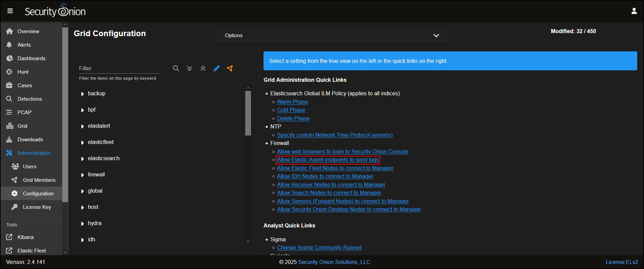The width and height of the screenshot is (644, 269).
Task: Go to Detections in the sidebar
Action: tap(29, 99)
